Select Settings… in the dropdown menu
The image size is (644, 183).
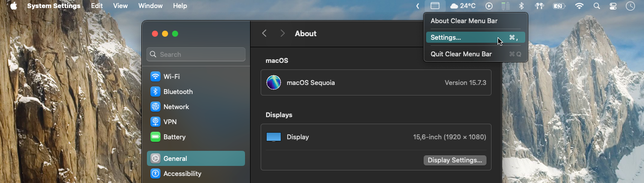click(475, 37)
